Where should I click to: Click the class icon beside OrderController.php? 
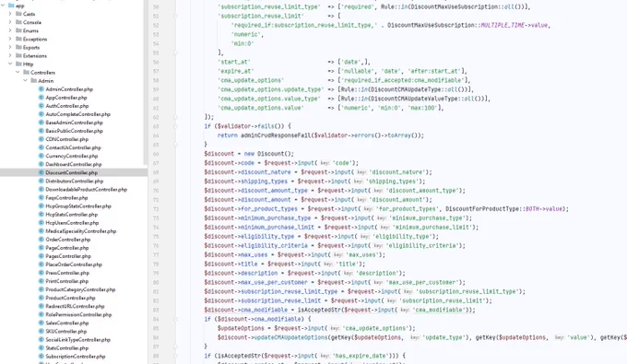pos(41,240)
